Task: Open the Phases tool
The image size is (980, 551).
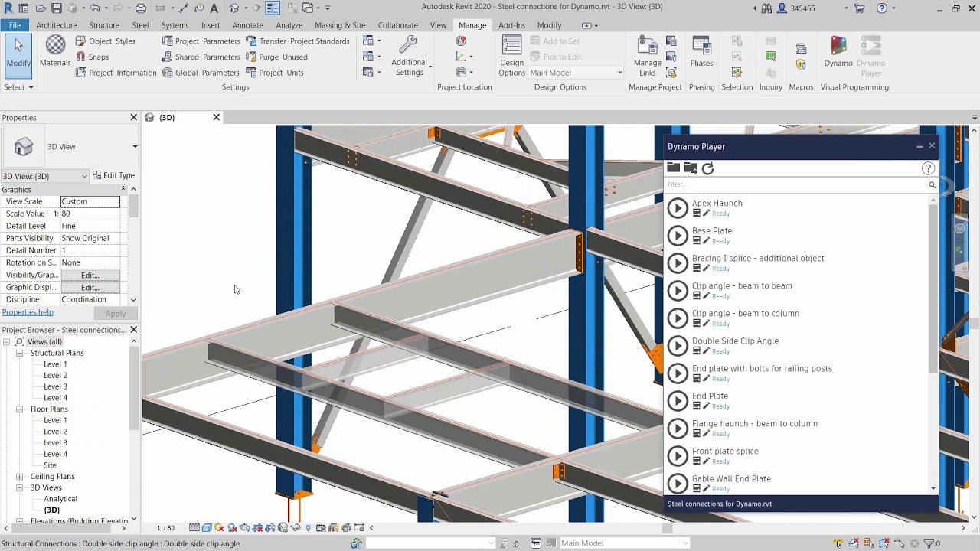Action: tap(701, 54)
